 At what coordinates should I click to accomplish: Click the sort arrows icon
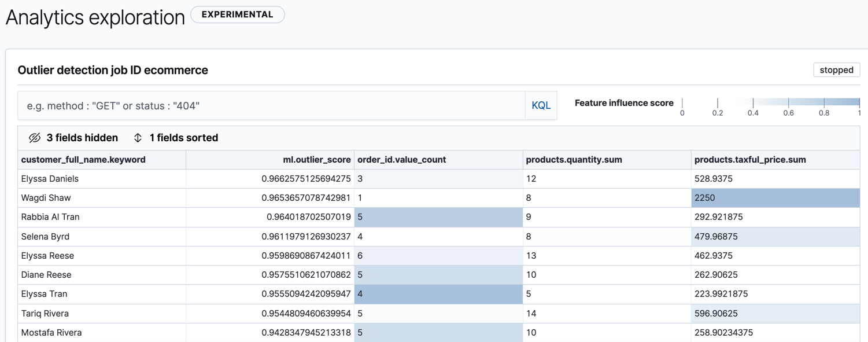click(x=138, y=138)
